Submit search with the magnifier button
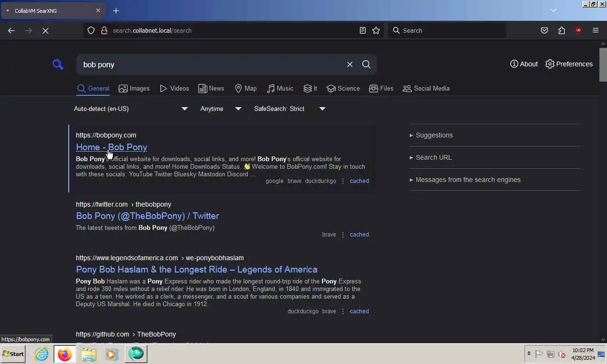The image size is (607, 364). 367,64
